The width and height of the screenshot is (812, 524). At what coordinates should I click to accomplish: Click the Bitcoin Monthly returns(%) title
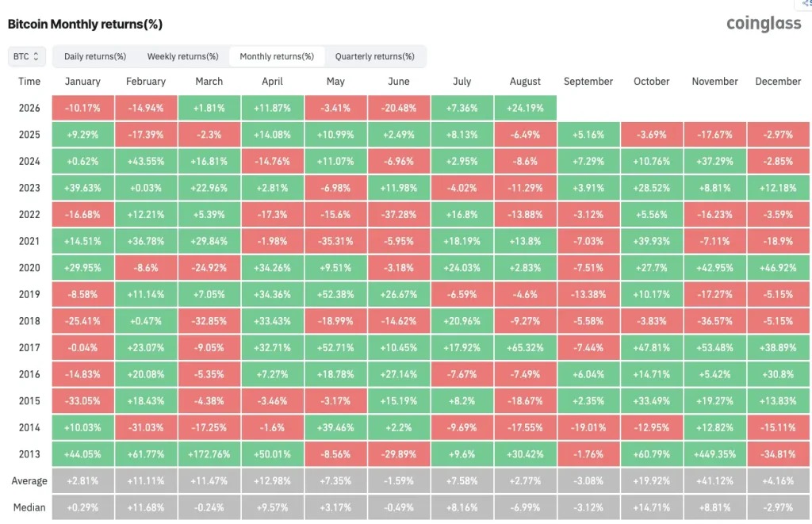(x=85, y=25)
